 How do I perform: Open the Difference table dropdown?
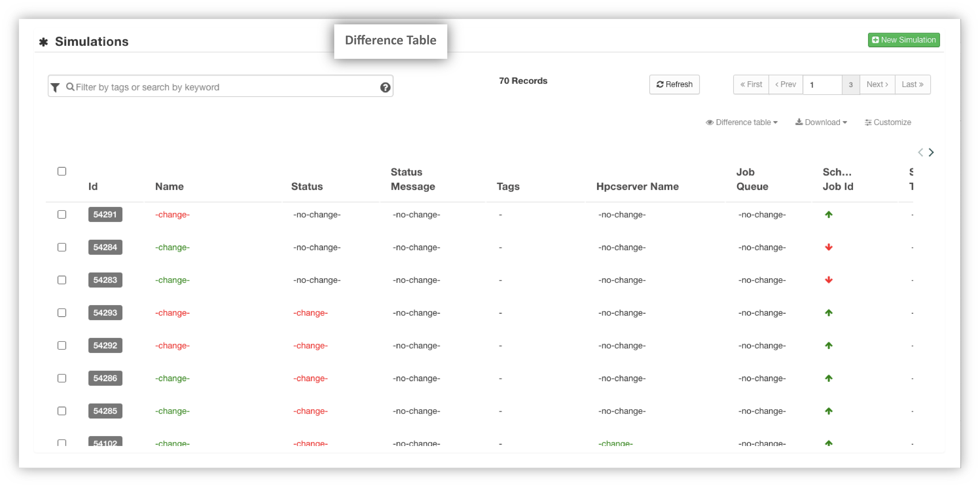742,122
